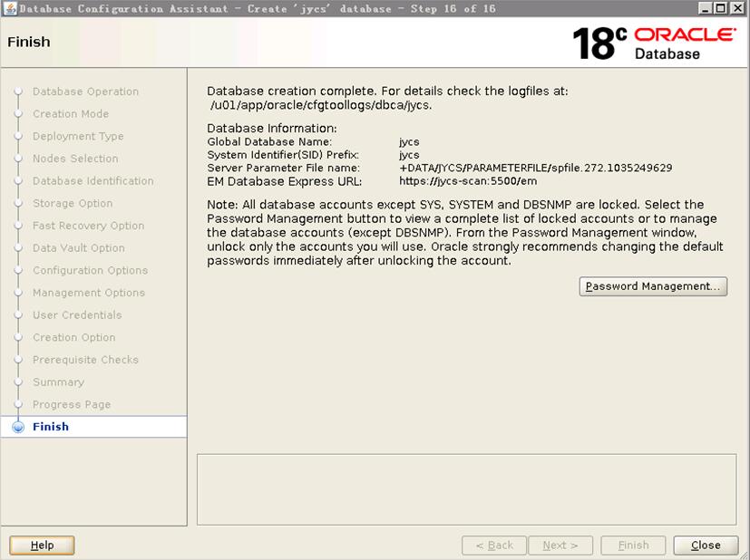Click the disabled Back button
Image resolution: width=750 pixels, height=560 pixels.
pos(494,546)
